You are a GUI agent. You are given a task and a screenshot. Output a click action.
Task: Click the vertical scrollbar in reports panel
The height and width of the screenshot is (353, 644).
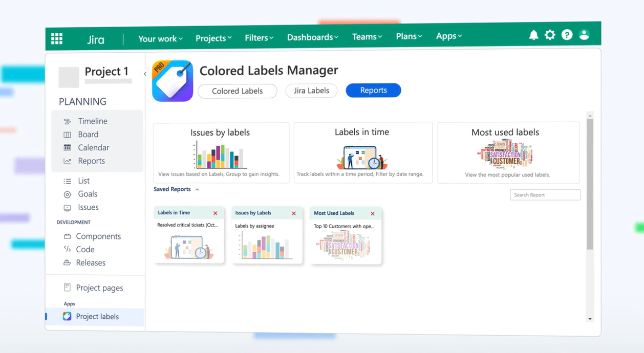(x=590, y=184)
